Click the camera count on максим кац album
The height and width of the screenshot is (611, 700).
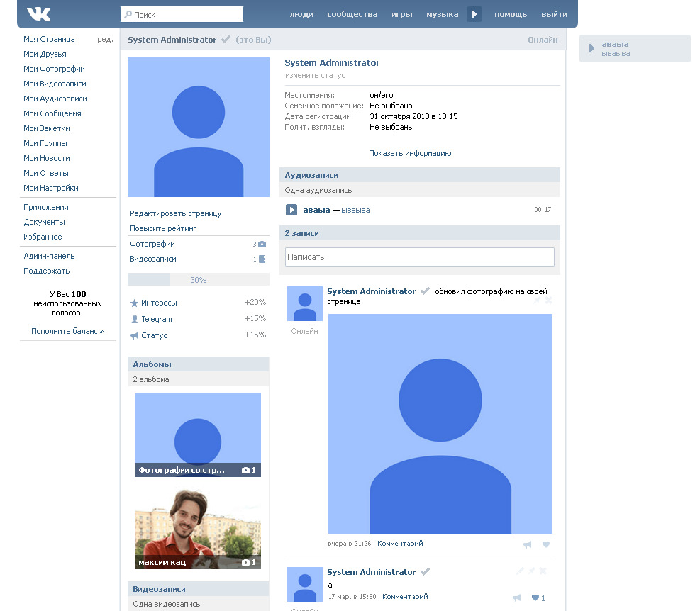[249, 562]
